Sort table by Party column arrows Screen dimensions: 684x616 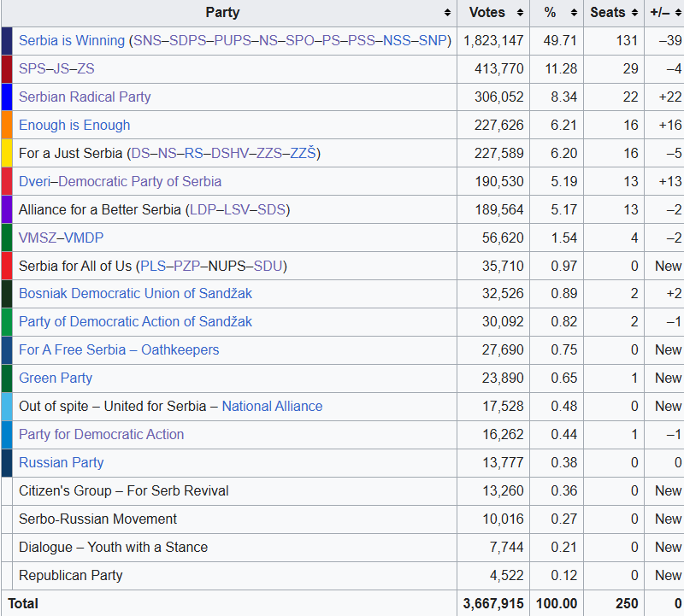pyautogui.click(x=447, y=13)
